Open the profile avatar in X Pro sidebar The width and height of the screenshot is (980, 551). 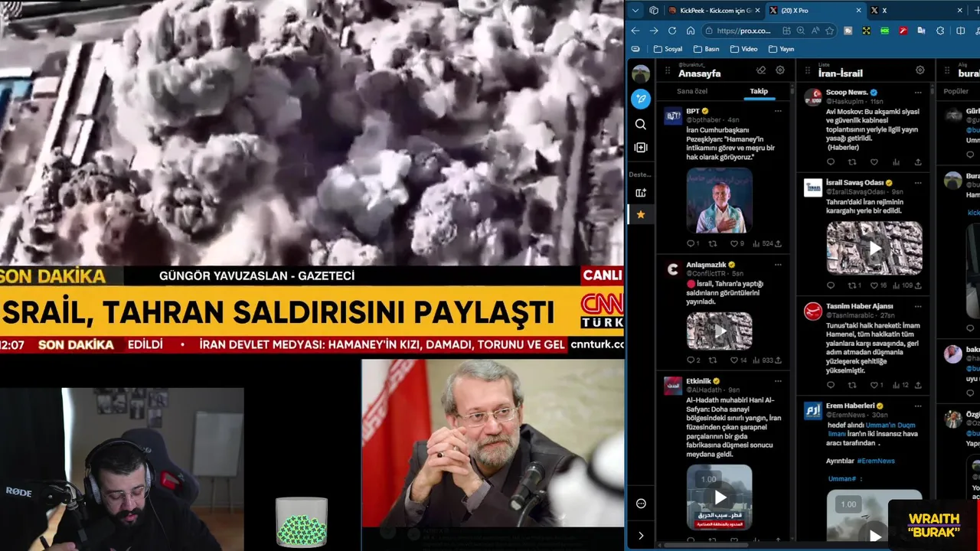[x=641, y=73]
